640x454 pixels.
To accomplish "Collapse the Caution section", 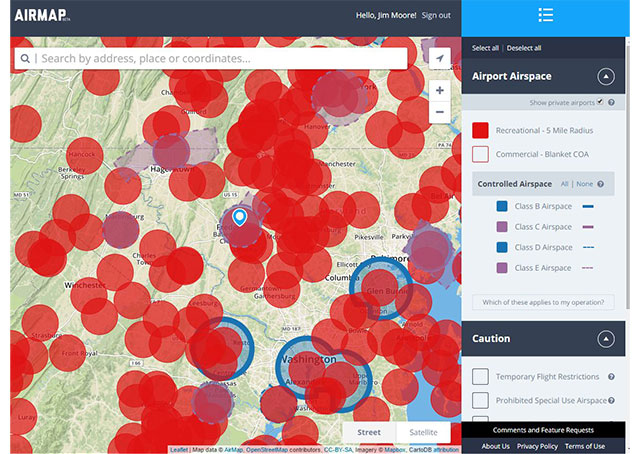I will coord(606,339).
